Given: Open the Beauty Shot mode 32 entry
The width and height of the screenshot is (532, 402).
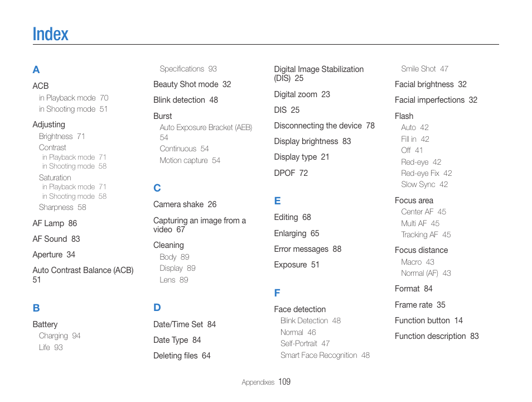Looking at the screenshot, I should point(192,84).
